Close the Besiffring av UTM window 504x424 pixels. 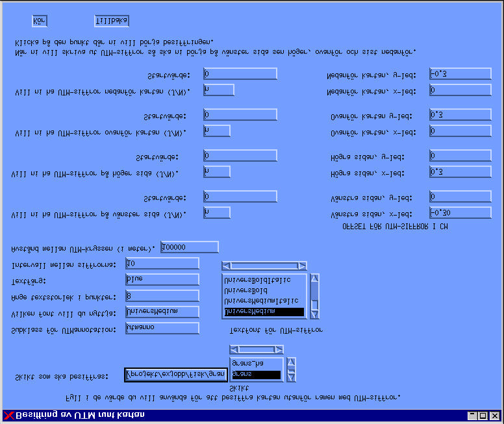[x=495, y=416]
